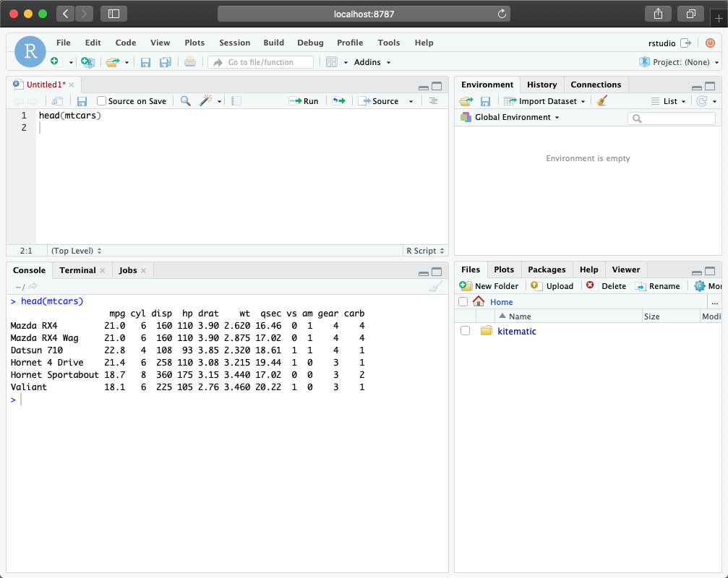Open the (Top Level) scope selector
This screenshot has width=728, height=578.
pyautogui.click(x=76, y=251)
